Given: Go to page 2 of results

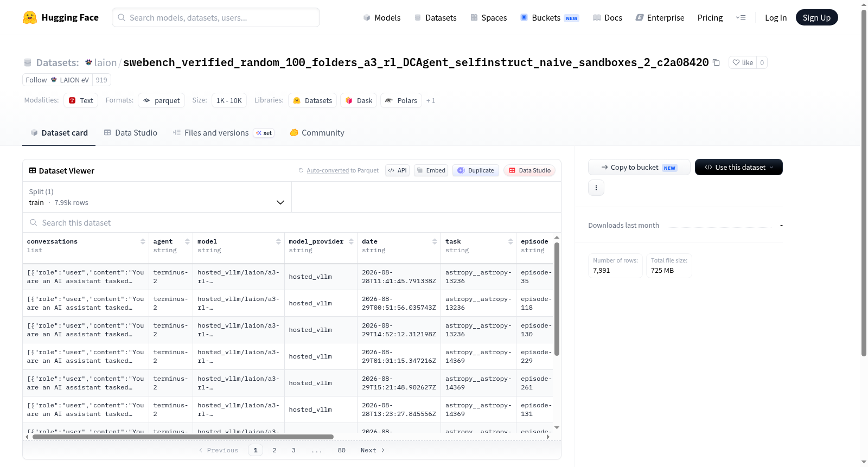Looking at the screenshot, I should coord(275,450).
